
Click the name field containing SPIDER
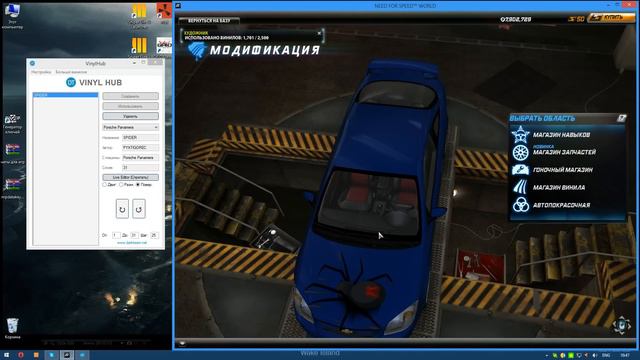pos(140,138)
